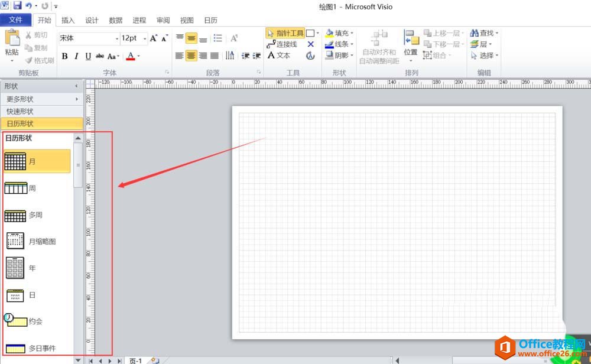Switch to the Calendar (日历) tab
591x364 pixels.
coord(210,20)
